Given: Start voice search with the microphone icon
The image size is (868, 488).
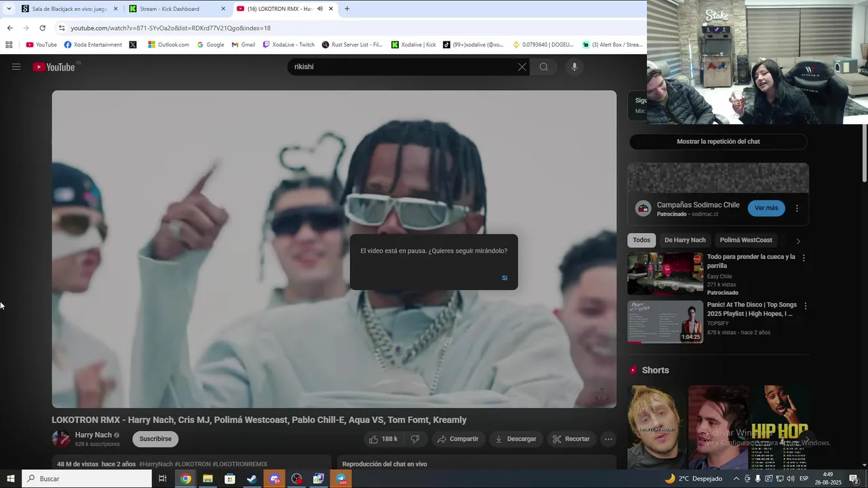Looking at the screenshot, I should [574, 66].
